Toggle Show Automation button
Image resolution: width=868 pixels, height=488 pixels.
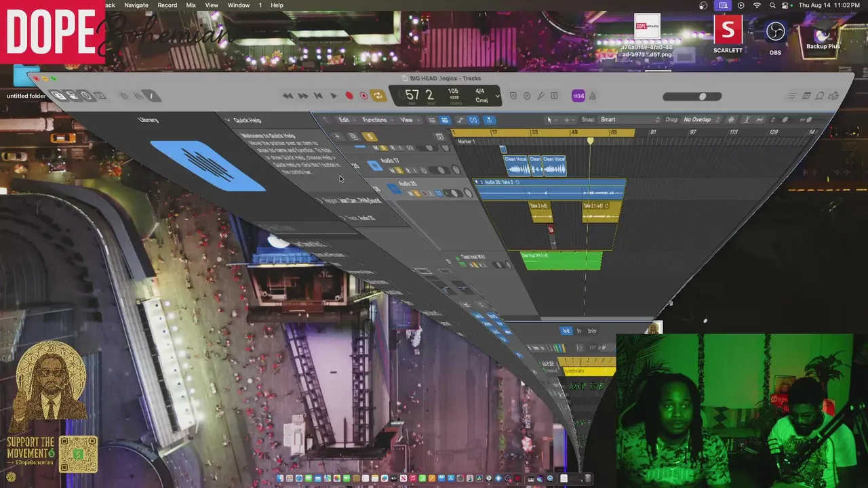[461, 120]
